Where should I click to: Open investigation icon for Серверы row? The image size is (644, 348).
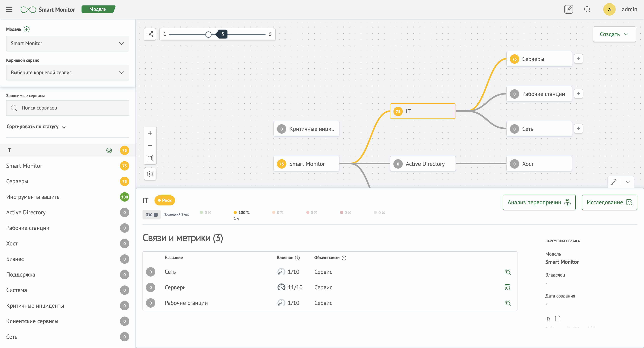[507, 287]
